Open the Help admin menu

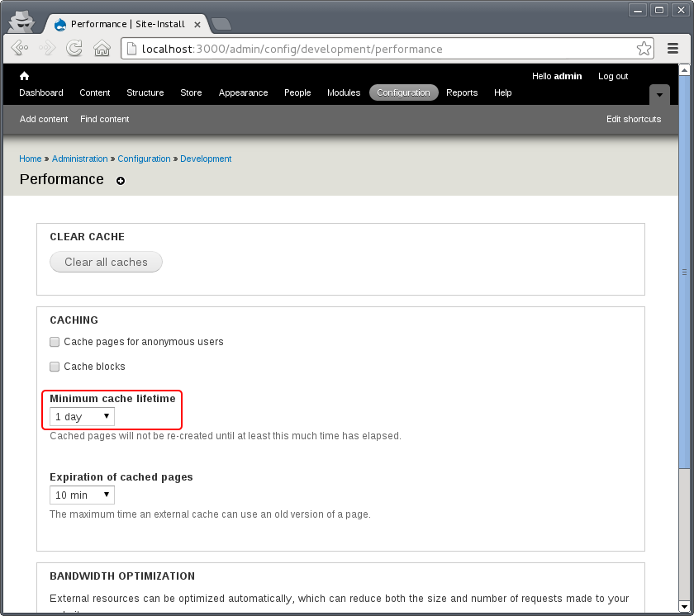pos(503,92)
